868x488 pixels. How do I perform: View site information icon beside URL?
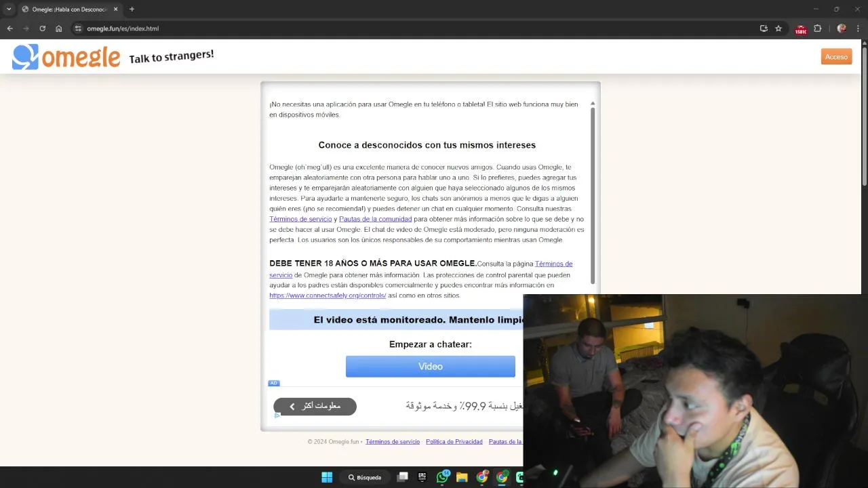(78, 28)
